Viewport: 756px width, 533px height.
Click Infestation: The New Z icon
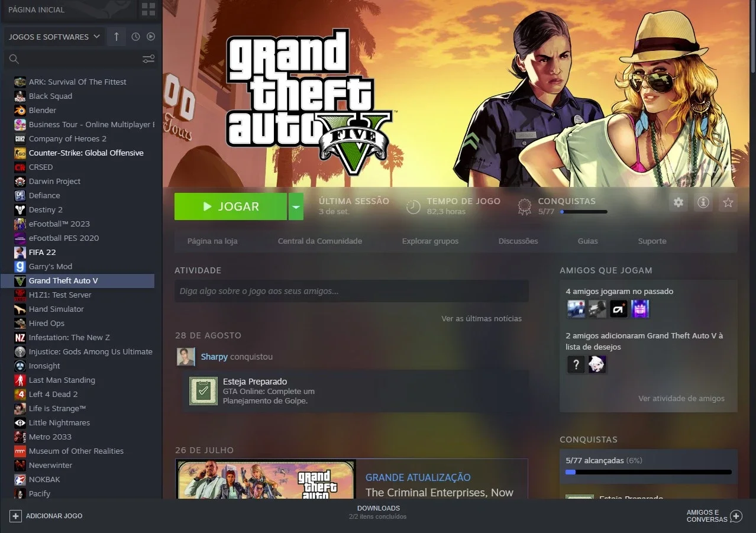pos(20,337)
